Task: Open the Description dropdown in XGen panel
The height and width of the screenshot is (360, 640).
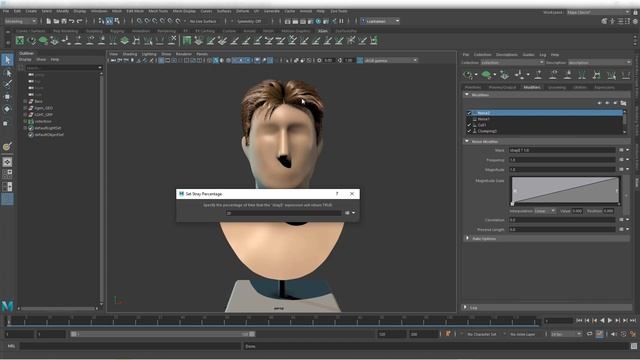Action: coord(599,62)
